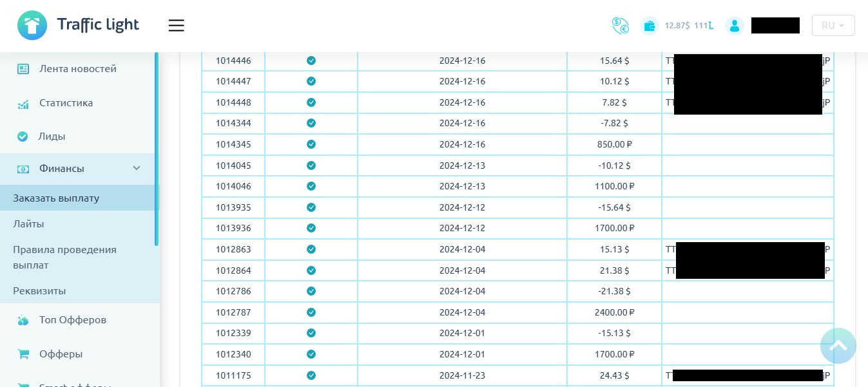
Task: Open the user profile avatar icon
Action: coord(735,26)
